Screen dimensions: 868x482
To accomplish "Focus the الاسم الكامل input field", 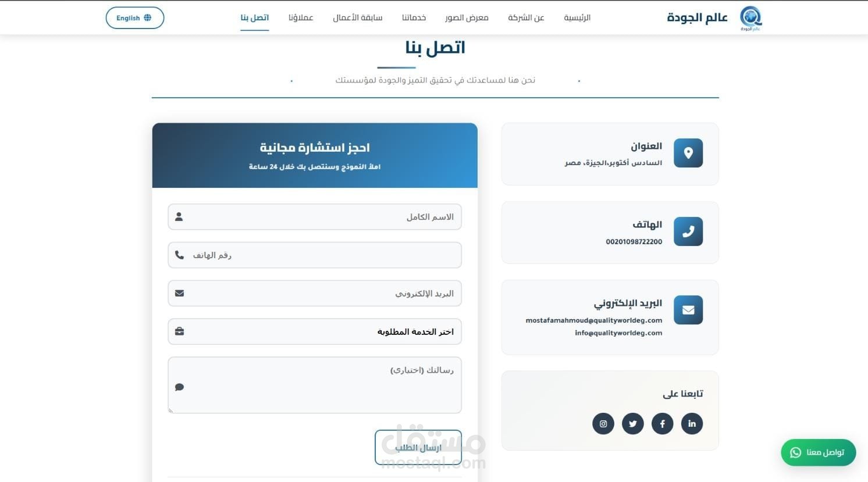I will point(315,217).
